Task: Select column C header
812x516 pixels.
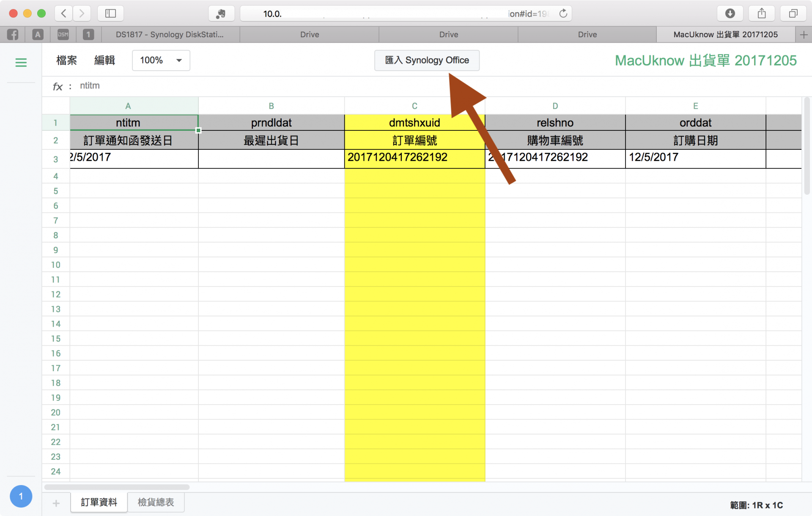Action: pyautogui.click(x=414, y=106)
